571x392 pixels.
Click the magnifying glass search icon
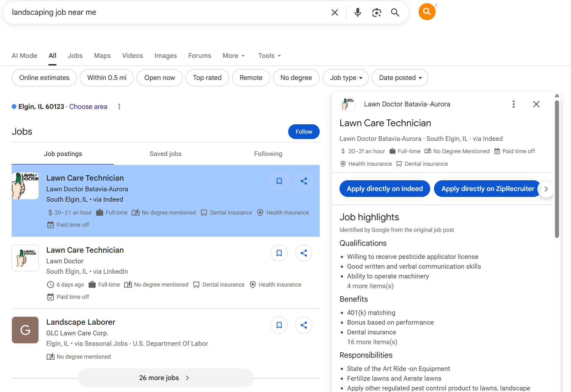395,12
